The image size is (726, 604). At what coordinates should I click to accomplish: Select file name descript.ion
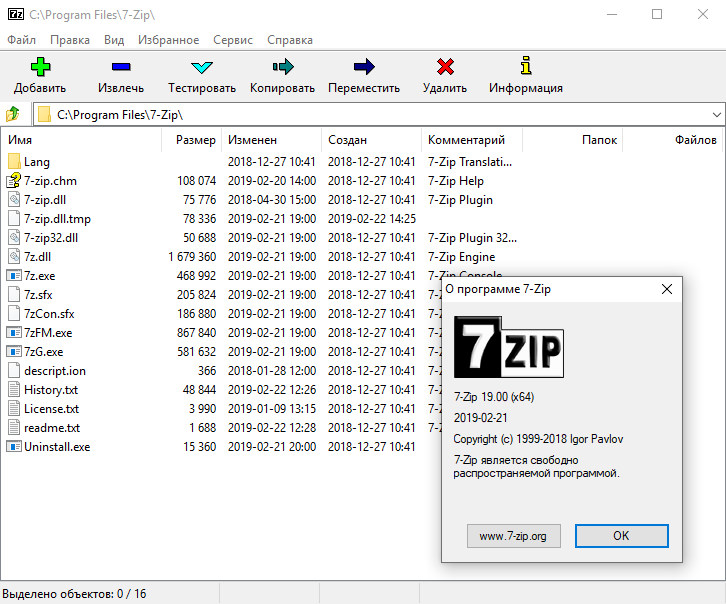[x=55, y=371]
